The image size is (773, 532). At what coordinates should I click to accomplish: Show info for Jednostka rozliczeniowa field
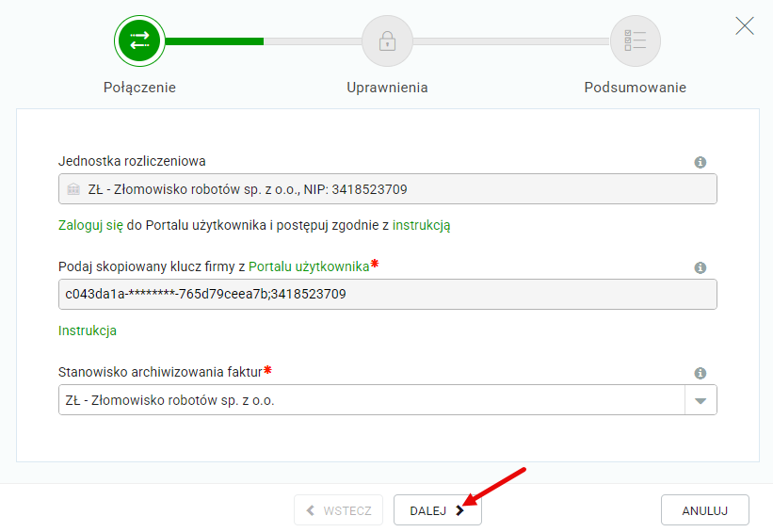(701, 162)
